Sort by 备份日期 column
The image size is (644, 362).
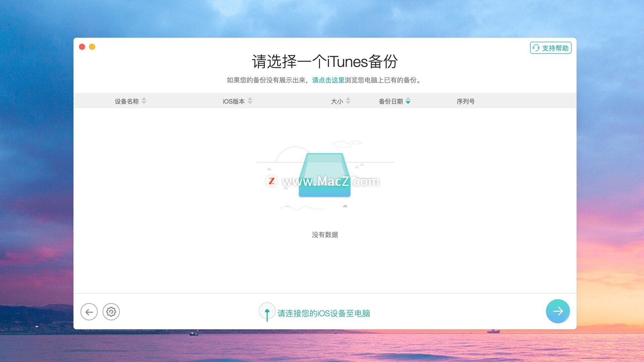394,101
